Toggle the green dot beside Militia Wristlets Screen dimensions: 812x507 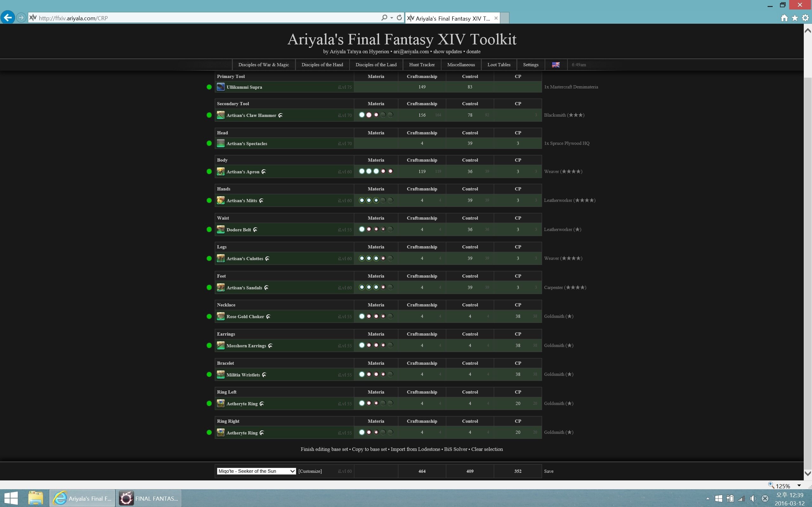click(209, 374)
